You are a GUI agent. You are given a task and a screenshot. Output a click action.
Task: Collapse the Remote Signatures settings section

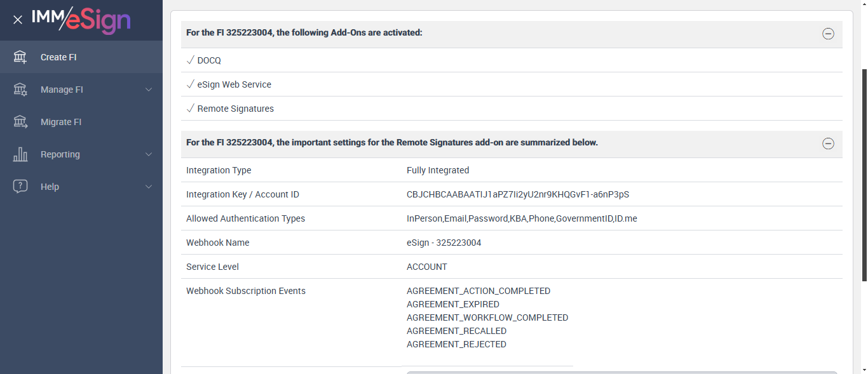pos(828,144)
